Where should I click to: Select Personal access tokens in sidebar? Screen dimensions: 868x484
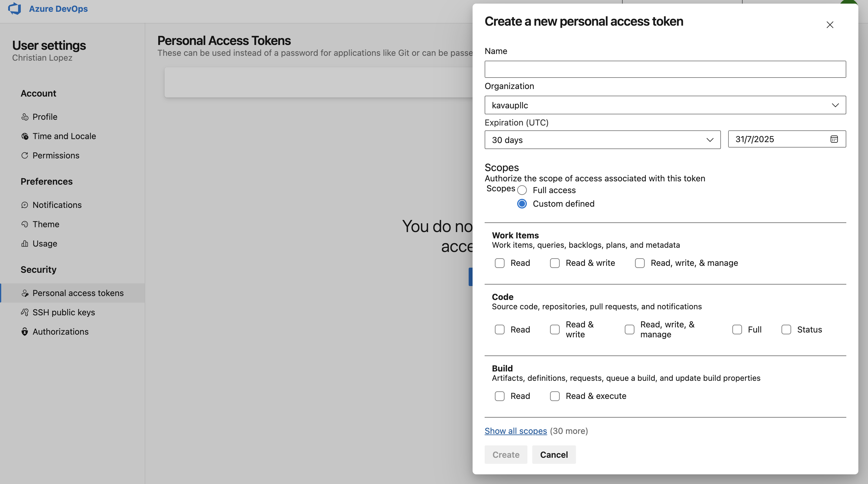(x=78, y=293)
